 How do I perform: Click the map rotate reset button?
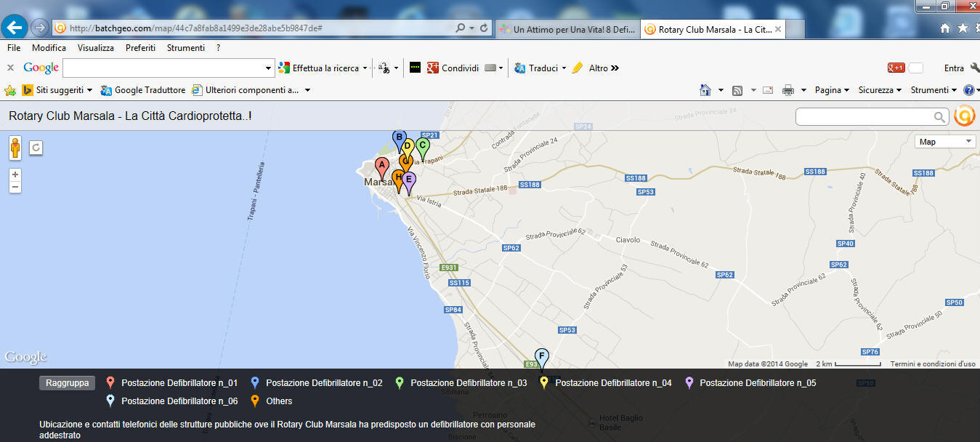(x=36, y=148)
